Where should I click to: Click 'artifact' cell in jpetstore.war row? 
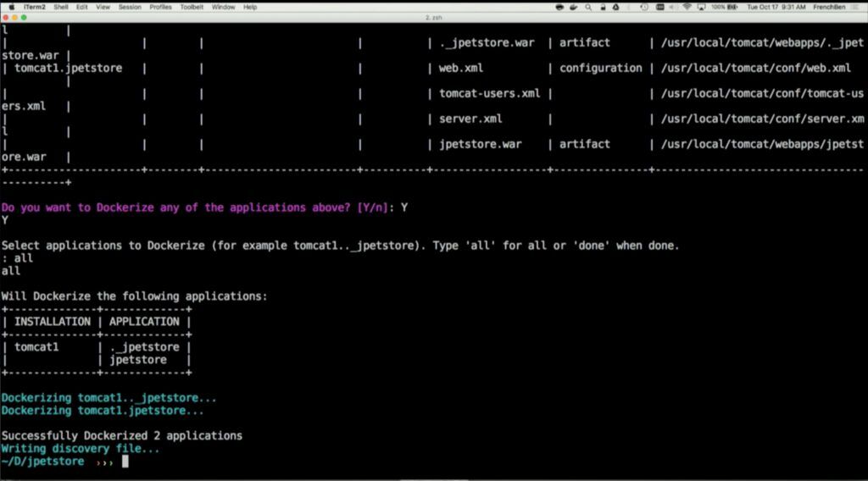click(585, 144)
